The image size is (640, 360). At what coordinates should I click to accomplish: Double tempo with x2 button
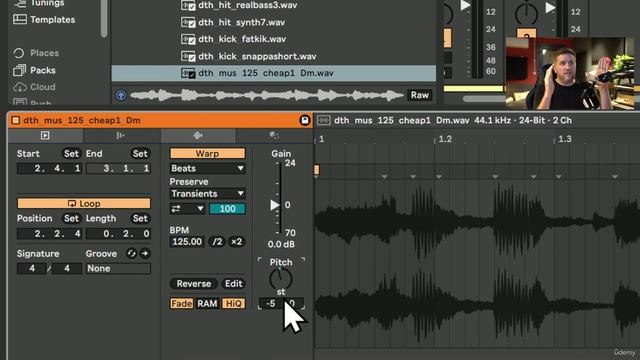[236, 242]
